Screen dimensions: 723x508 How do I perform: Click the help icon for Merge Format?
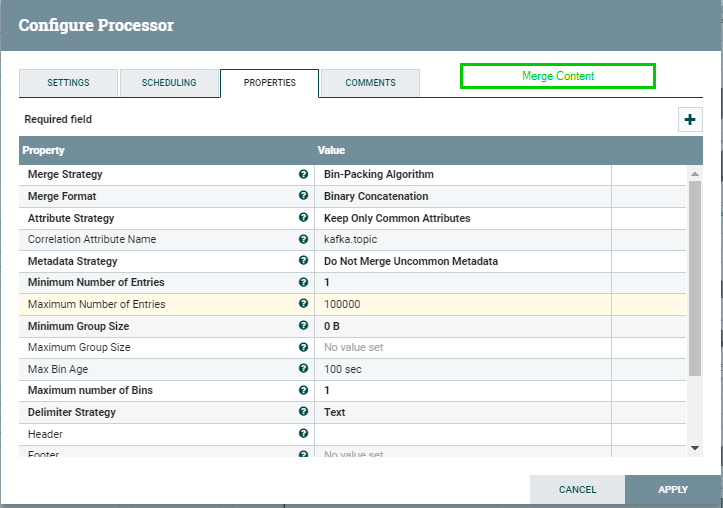pos(303,195)
